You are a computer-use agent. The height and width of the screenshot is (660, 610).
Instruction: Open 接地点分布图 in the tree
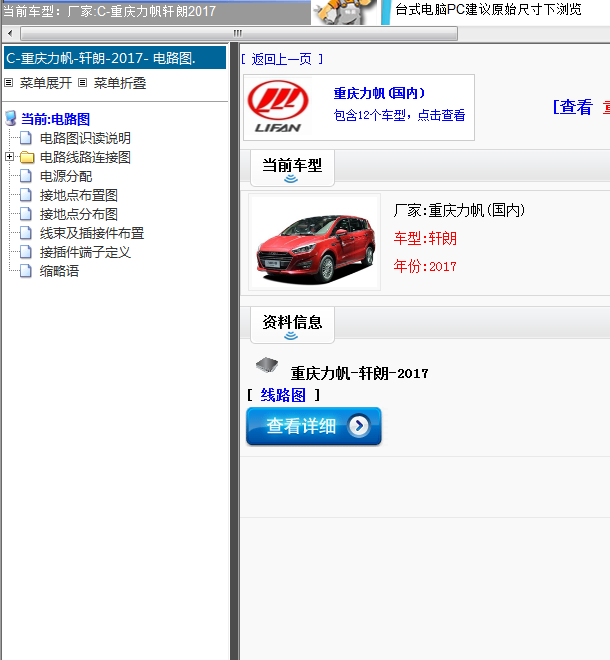78,214
